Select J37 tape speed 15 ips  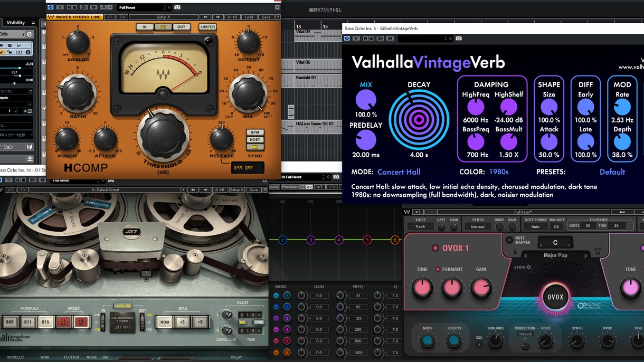81,321
